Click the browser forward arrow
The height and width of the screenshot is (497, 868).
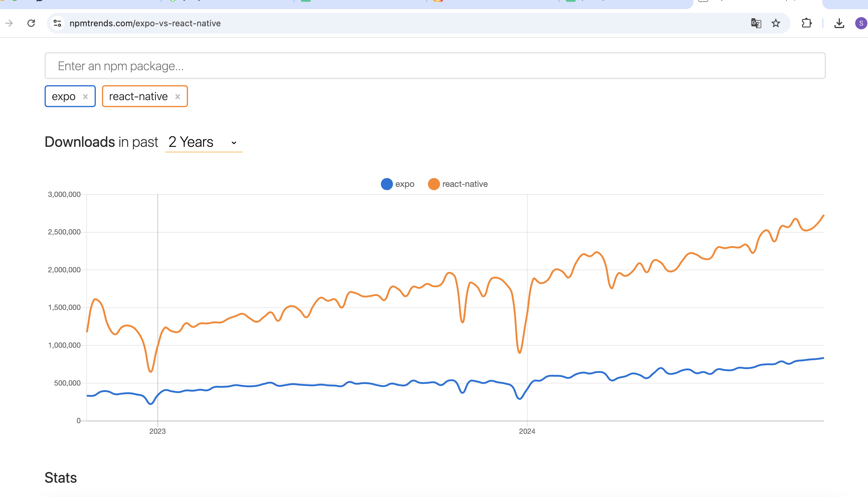[9, 23]
